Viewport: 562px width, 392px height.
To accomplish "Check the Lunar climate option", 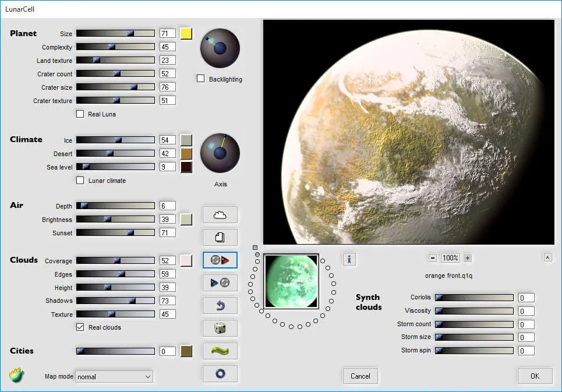I will pos(80,181).
